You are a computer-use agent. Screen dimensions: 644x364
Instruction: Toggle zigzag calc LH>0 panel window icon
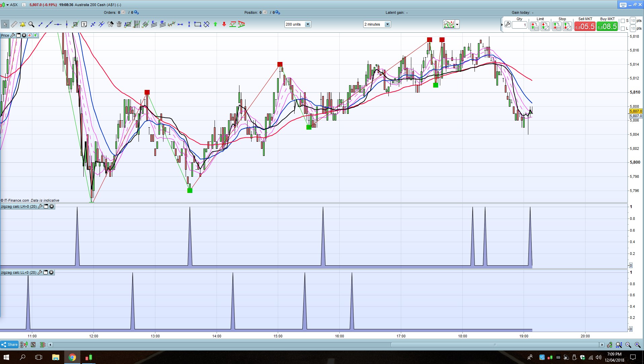point(46,206)
